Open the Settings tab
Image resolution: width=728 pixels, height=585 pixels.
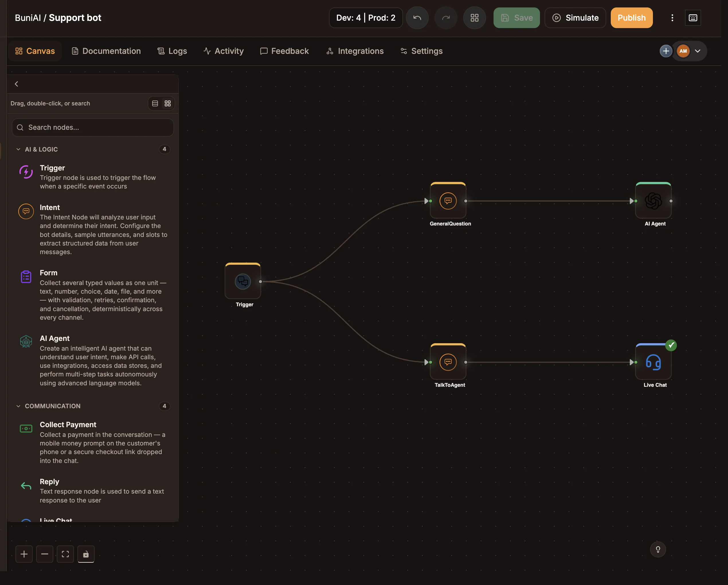pyautogui.click(x=421, y=51)
